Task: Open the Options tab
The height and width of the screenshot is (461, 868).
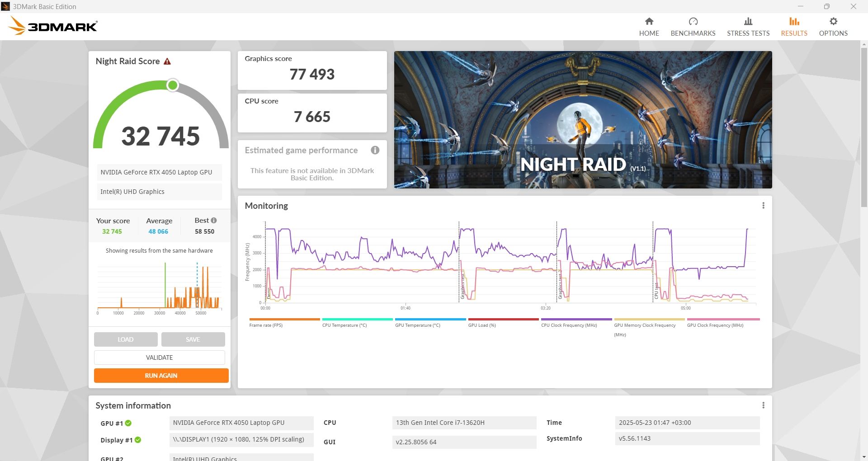Action: [x=833, y=27]
